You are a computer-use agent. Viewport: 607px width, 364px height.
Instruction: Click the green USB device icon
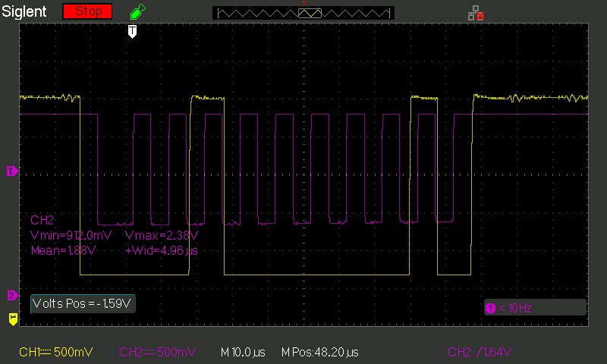136,12
